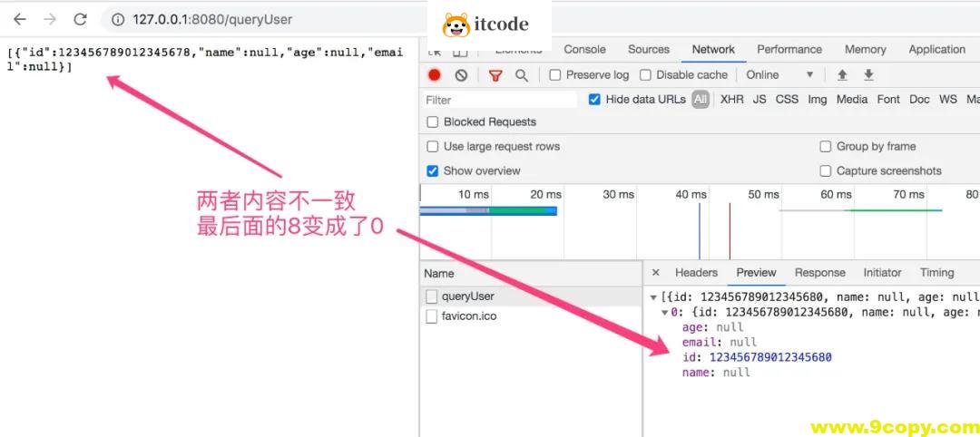The height and width of the screenshot is (437, 980).
Task: Click the import HAR upload arrow
Action: [x=842, y=75]
